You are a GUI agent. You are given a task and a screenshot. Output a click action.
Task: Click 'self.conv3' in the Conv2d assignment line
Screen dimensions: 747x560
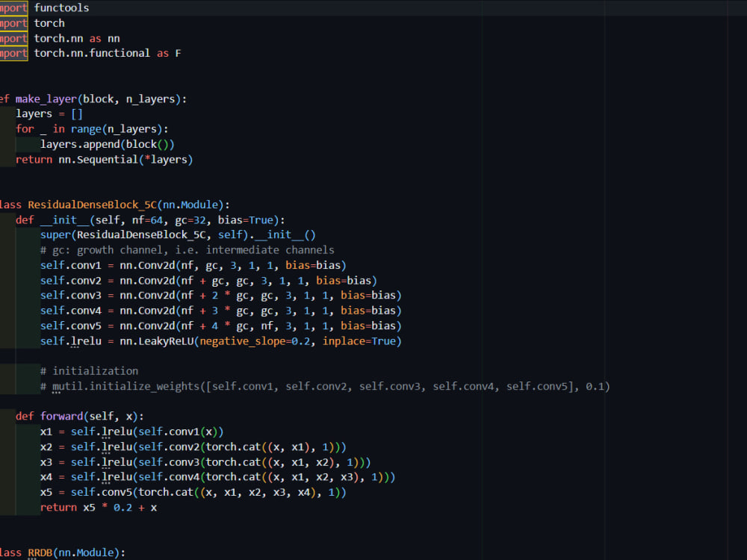[x=70, y=295]
